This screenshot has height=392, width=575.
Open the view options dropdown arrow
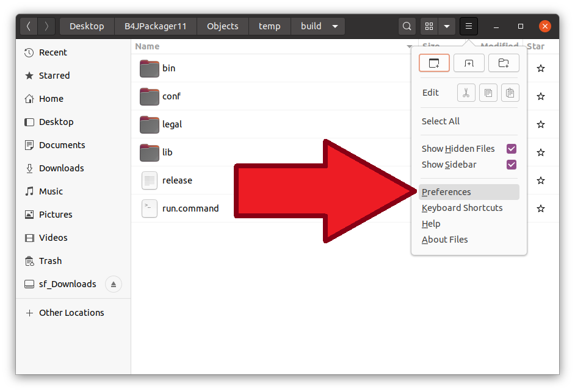click(447, 26)
